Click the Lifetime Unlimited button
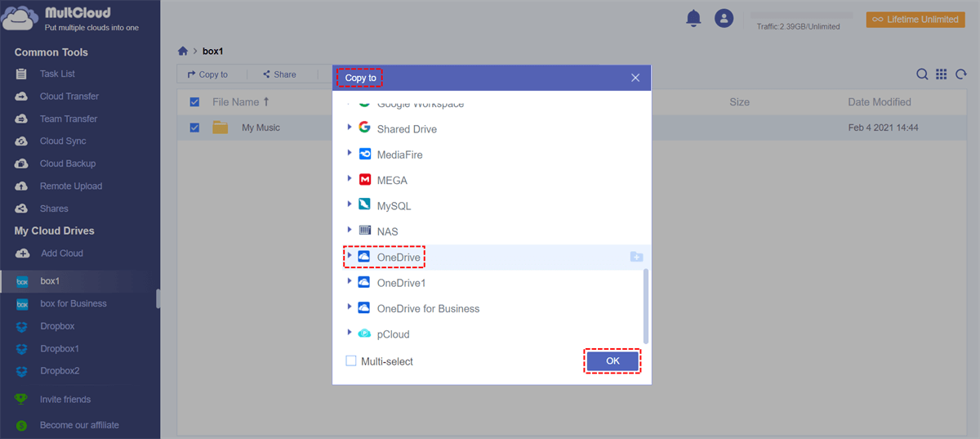This screenshot has height=439, width=980. click(915, 20)
